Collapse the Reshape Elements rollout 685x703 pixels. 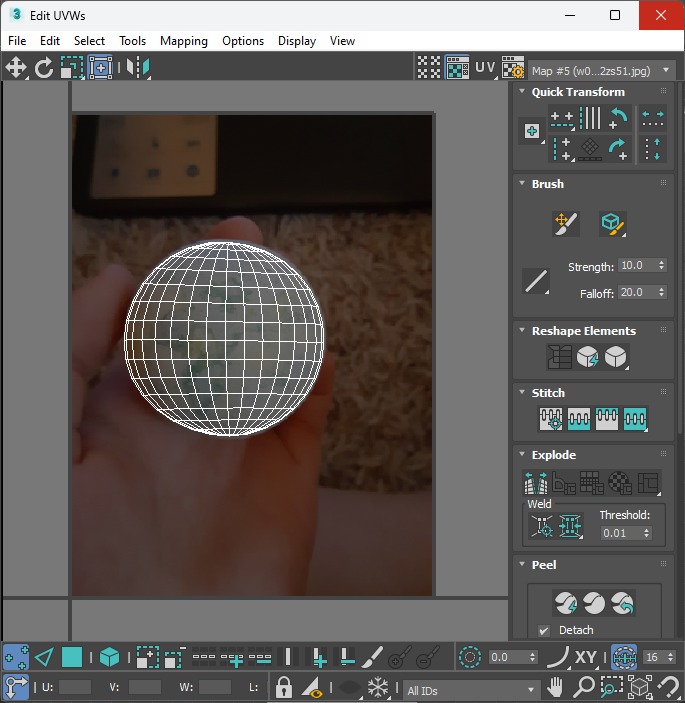[x=522, y=330]
